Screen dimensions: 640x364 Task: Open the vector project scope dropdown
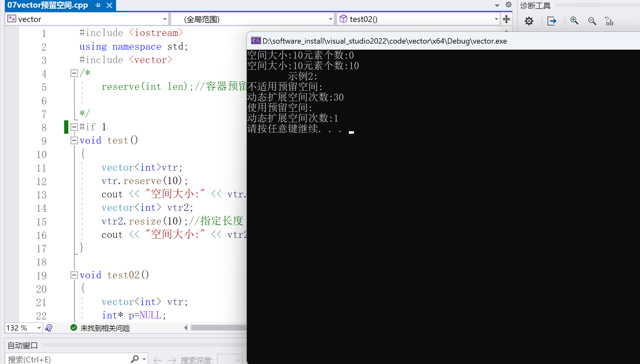click(x=165, y=19)
